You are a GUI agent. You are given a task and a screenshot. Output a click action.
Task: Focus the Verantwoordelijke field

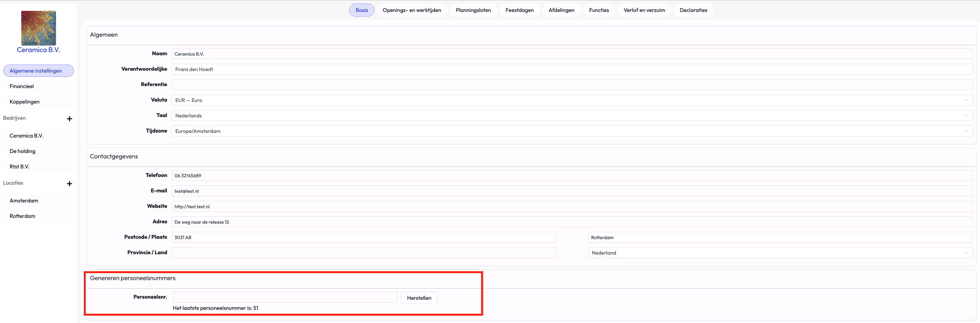(572, 69)
